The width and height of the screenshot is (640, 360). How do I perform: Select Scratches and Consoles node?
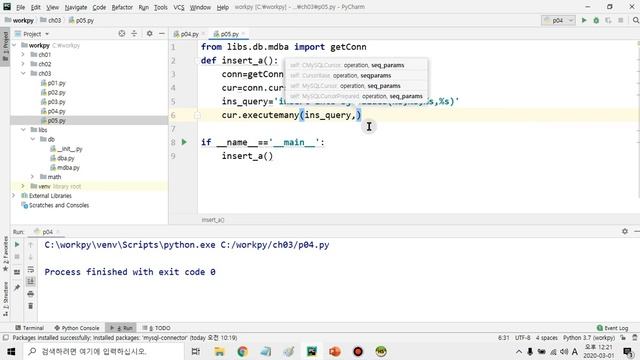pyautogui.click(x=55, y=205)
